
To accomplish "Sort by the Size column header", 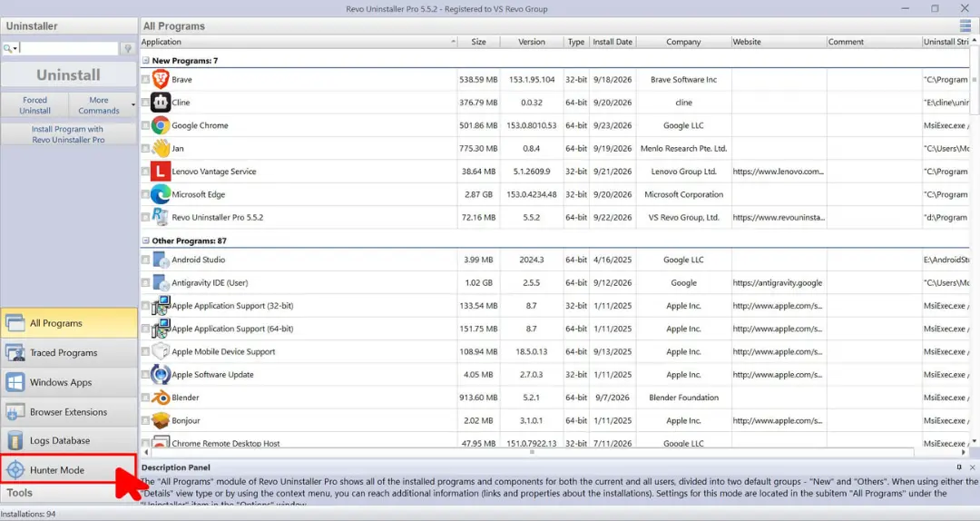I will point(479,42).
